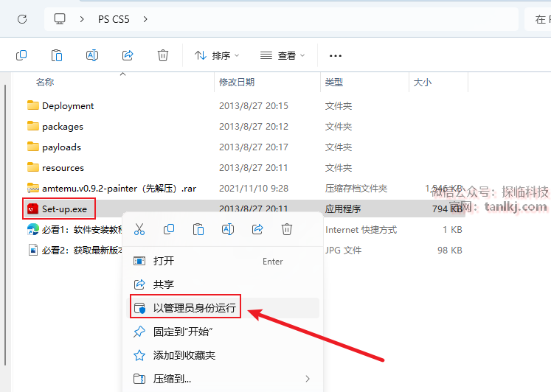Select the Deployment folder
551x392 pixels.
point(68,105)
